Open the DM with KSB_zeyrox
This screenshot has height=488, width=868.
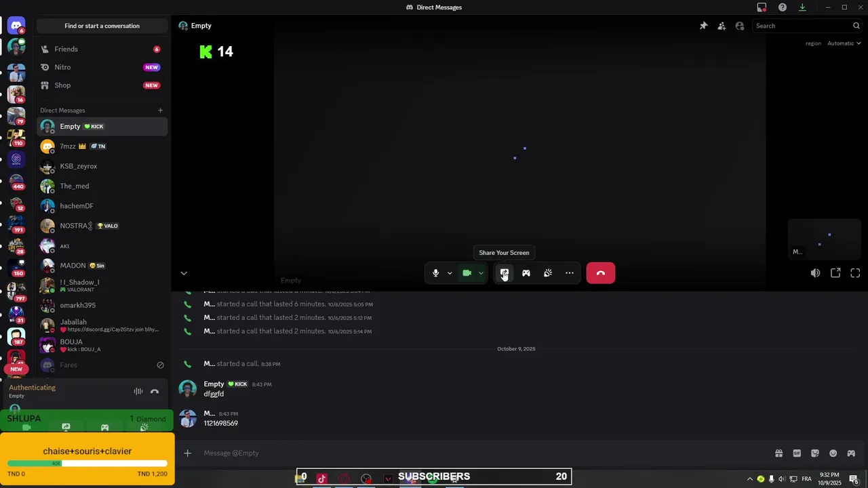coord(102,166)
